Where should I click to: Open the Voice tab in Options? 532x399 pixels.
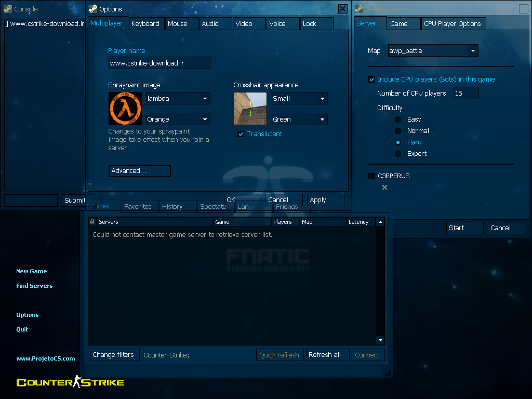(283, 24)
